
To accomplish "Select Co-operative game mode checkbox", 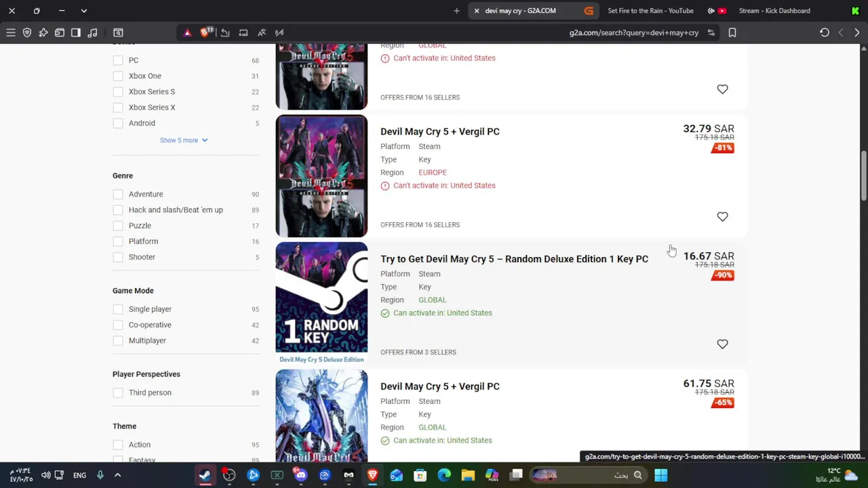I will tap(118, 325).
